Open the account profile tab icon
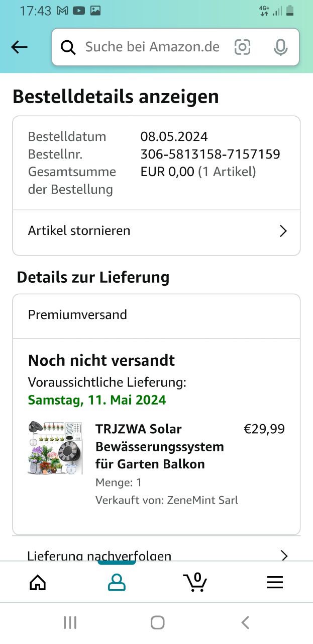This screenshot has width=313, height=644. (117, 583)
